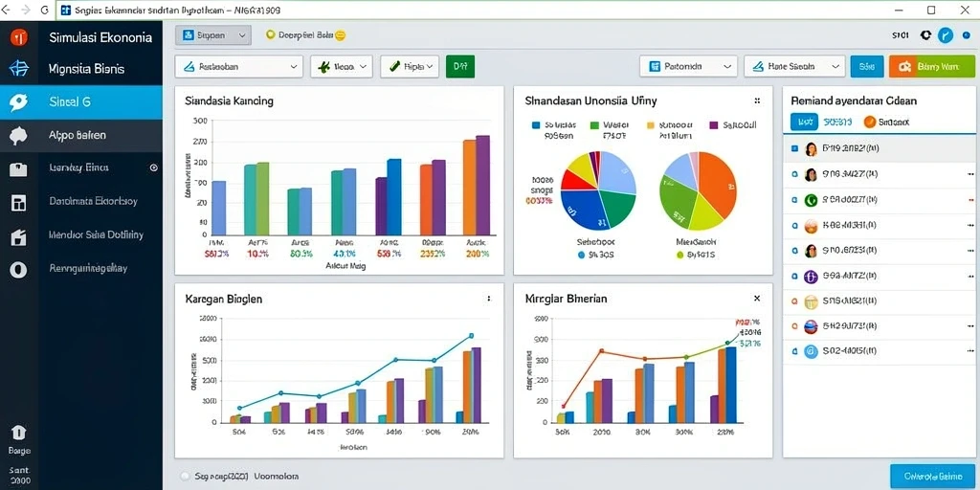Select the Sineal G sidebar item
980x490 pixels.
click(x=81, y=102)
